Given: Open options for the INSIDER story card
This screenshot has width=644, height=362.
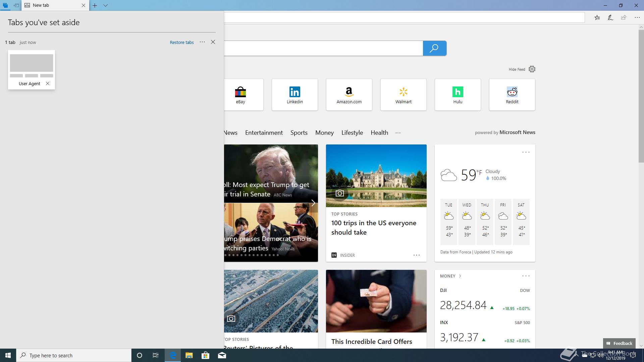Looking at the screenshot, I should [x=417, y=255].
